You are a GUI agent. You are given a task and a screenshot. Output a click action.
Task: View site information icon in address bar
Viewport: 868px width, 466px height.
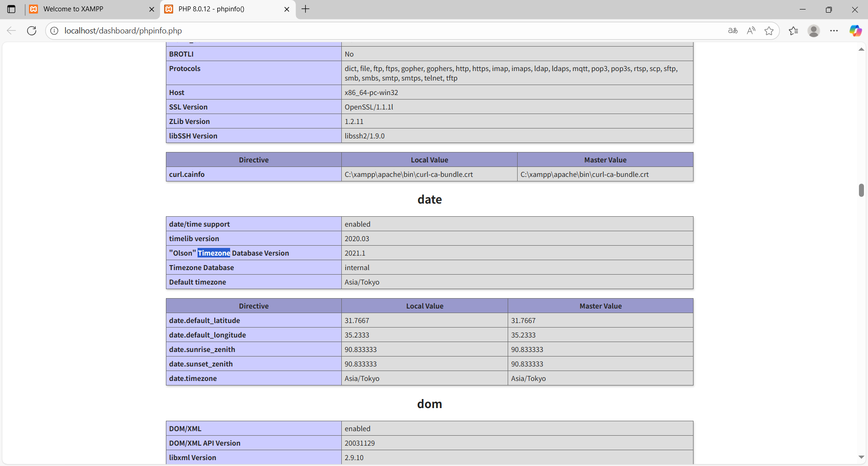click(54, 31)
